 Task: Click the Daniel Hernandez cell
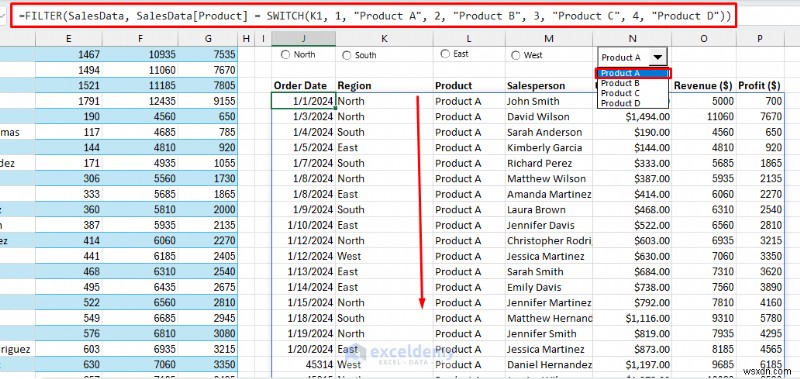[x=549, y=365]
